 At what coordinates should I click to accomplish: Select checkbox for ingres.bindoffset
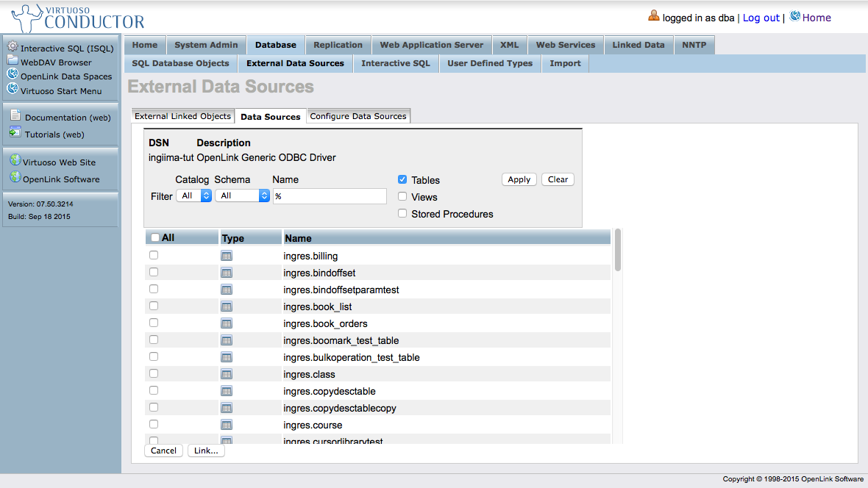pyautogui.click(x=154, y=272)
